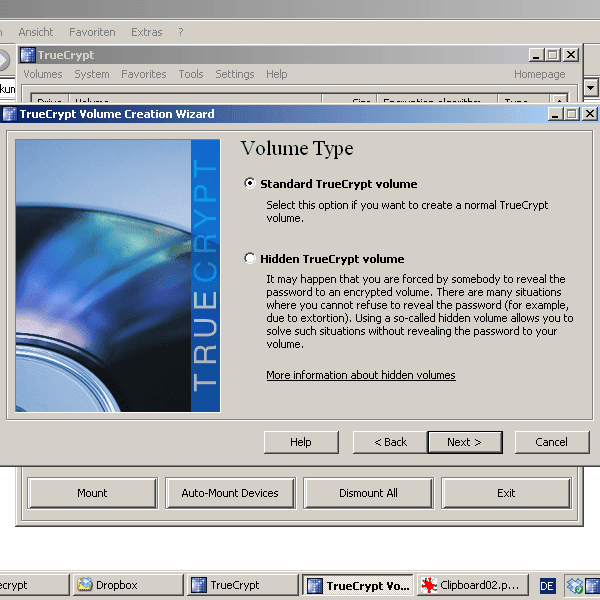Switch to Dropbox taskbar button

click(x=128, y=585)
